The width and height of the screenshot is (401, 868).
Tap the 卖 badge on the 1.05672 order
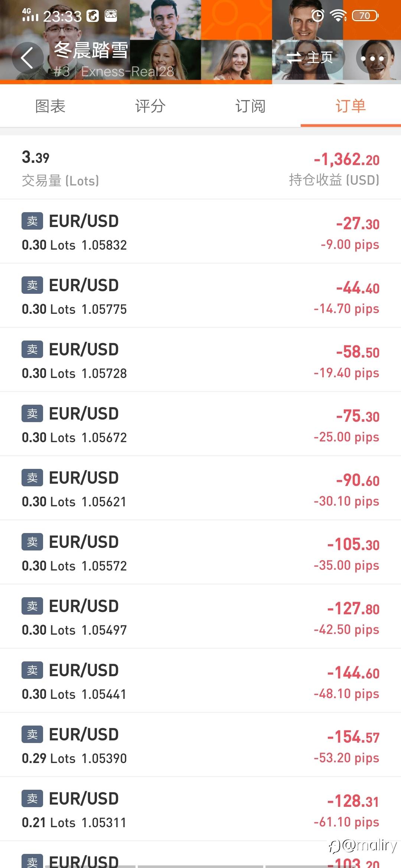click(x=32, y=414)
